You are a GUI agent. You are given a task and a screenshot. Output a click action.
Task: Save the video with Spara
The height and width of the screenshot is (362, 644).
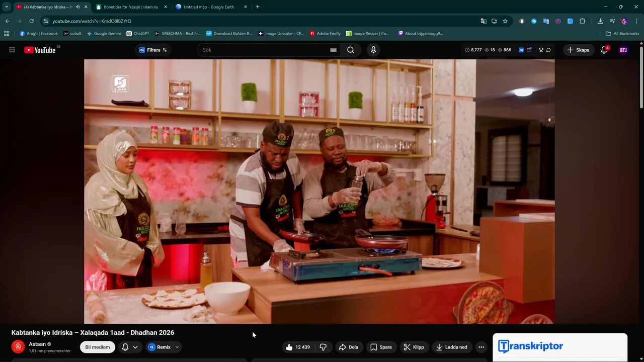click(381, 347)
